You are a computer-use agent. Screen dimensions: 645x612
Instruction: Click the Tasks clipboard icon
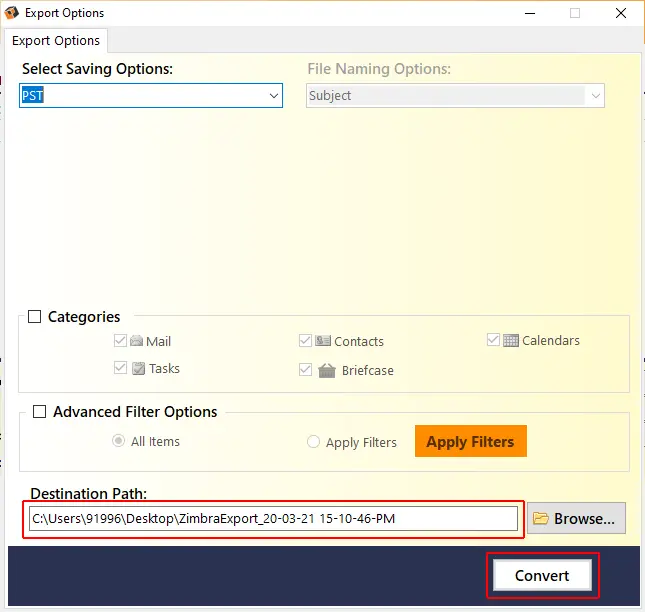tap(138, 368)
